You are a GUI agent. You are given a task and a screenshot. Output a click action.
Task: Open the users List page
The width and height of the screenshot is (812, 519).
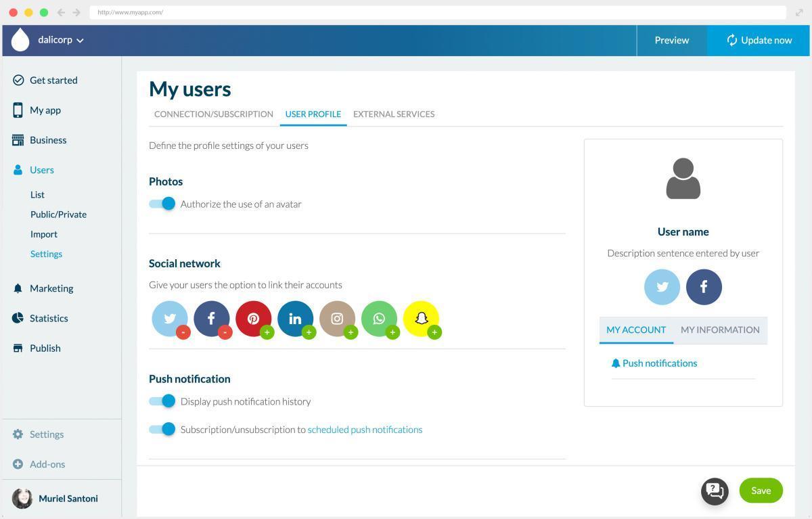click(37, 195)
